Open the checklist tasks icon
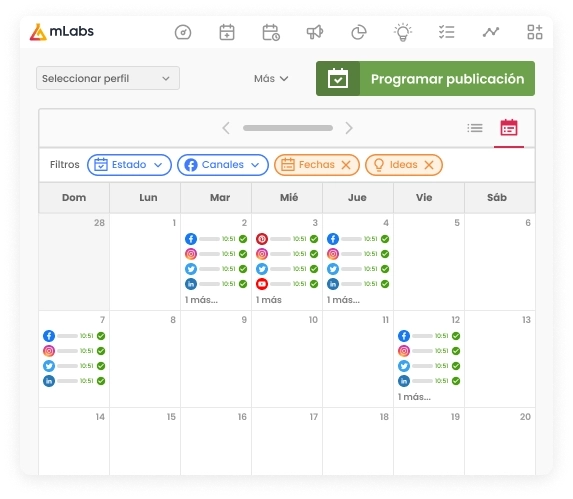Screen dimensions: 573x499 point(447,32)
